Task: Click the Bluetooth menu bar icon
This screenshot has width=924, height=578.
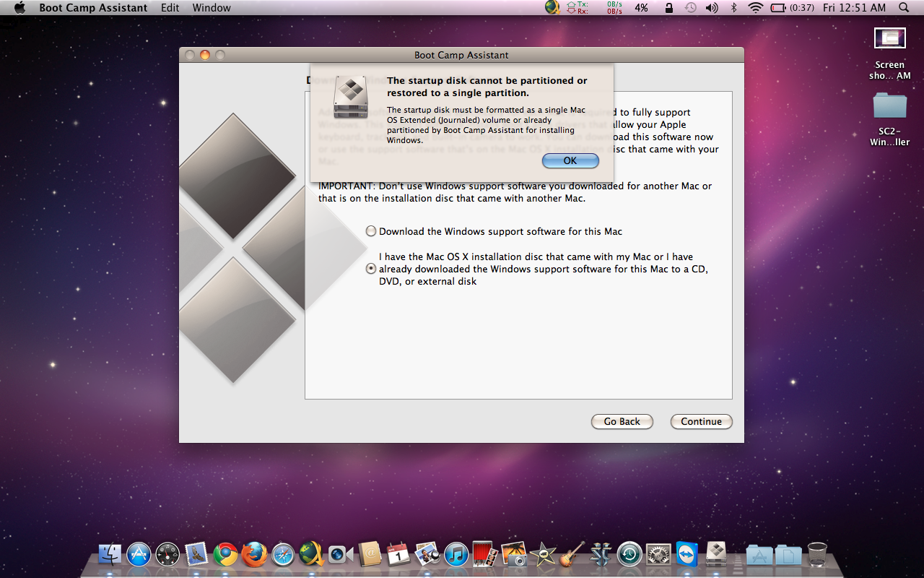Action: (x=734, y=8)
